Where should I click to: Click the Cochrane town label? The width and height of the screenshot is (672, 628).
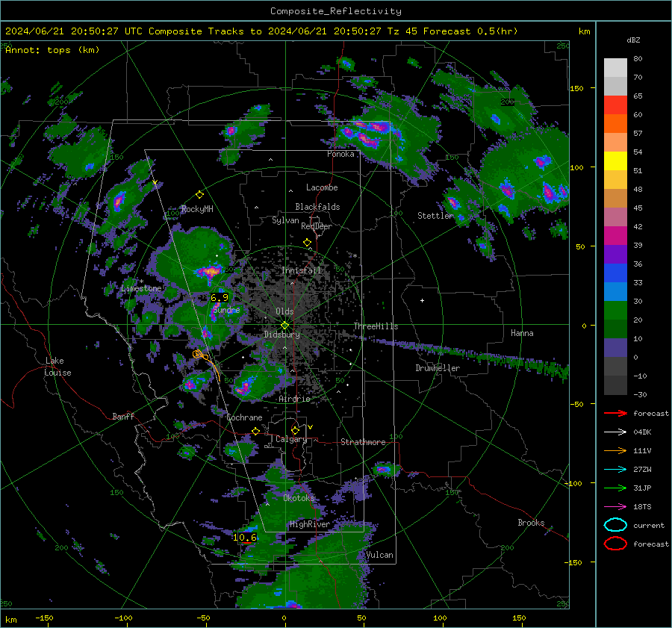pos(244,417)
